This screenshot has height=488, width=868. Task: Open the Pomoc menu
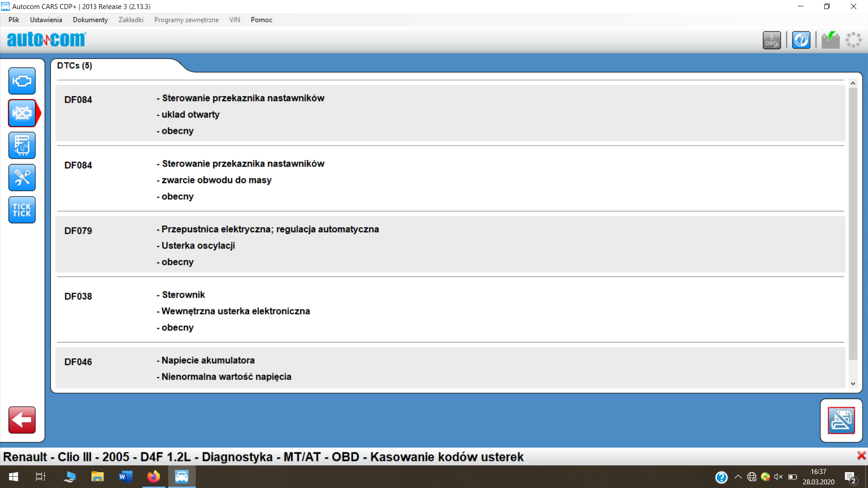click(x=261, y=20)
